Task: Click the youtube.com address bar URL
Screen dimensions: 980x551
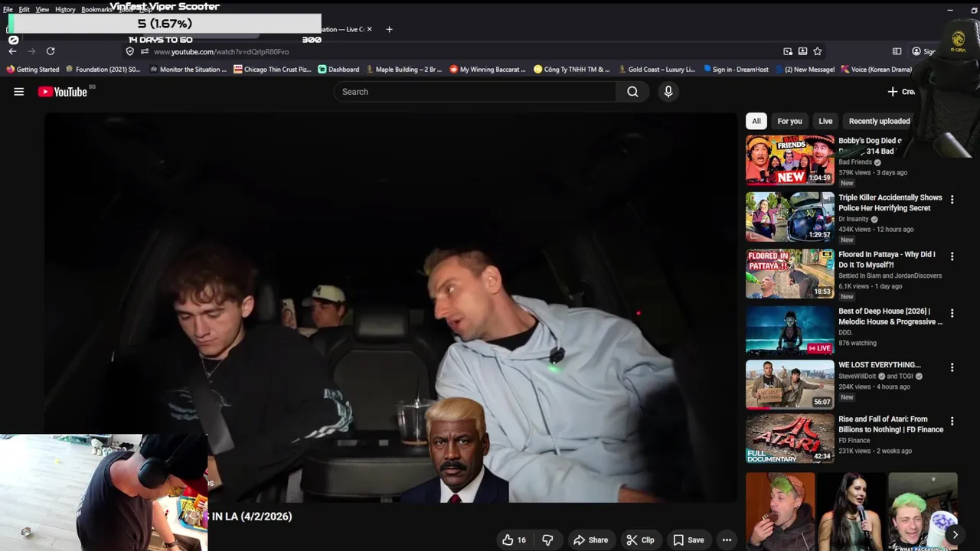Action: 221,52
